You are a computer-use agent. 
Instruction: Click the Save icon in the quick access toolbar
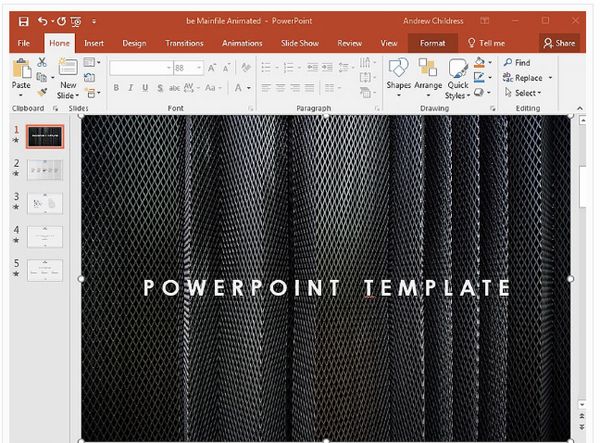(x=23, y=21)
